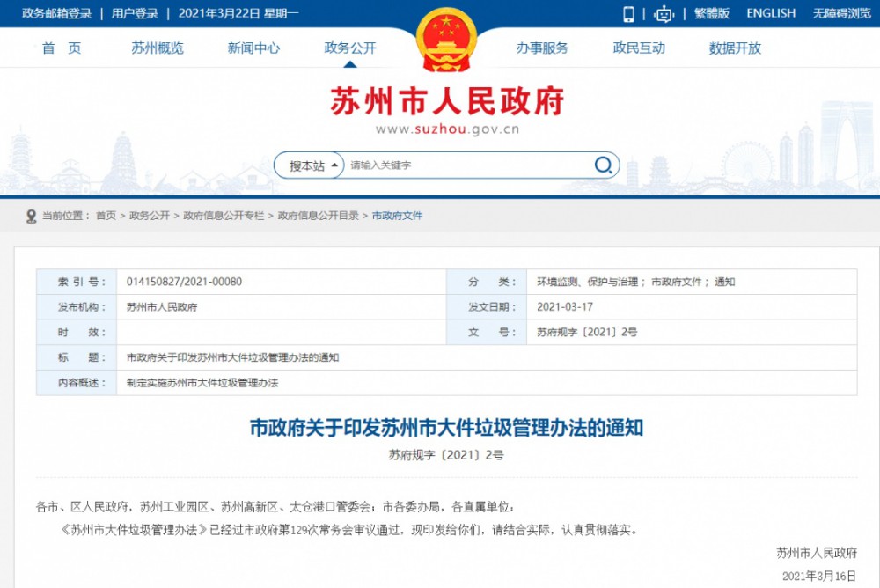Select 发布机构 value 苏州市人民政府 cell
The image size is (880, 588).
(162, 307)
